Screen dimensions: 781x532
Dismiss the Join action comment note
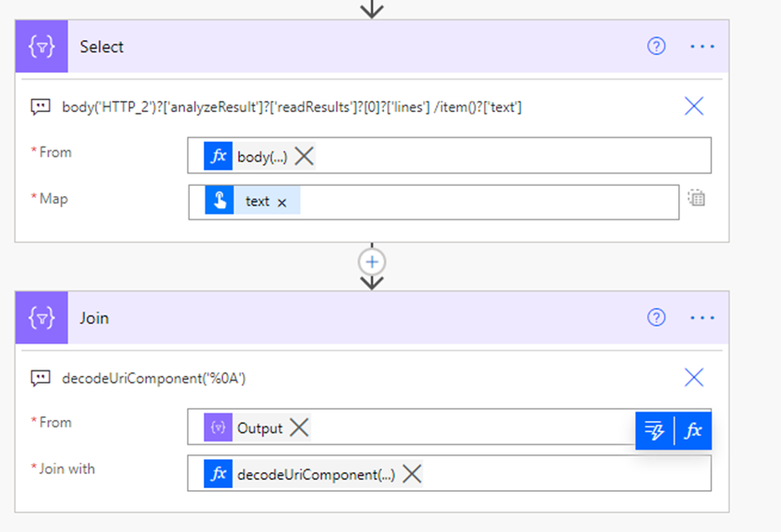click(x=694, y=377)
